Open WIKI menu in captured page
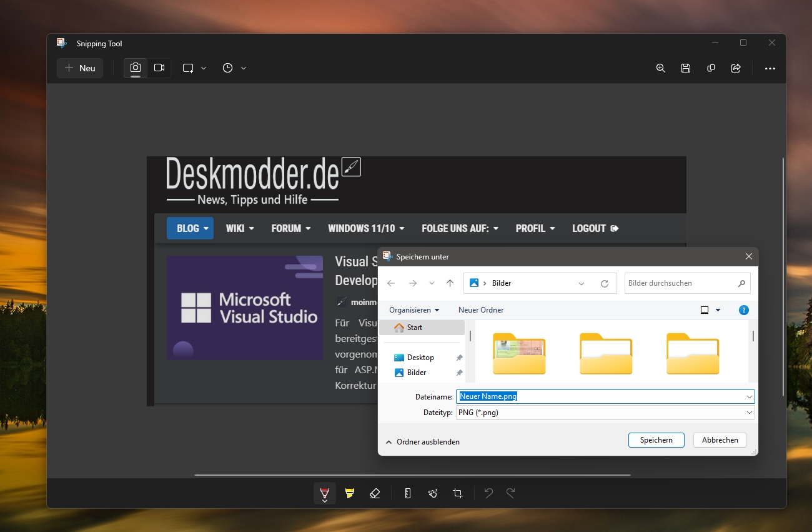Viewport: 812px width, 532px height. pyautogui.click(x=240, y=228)
